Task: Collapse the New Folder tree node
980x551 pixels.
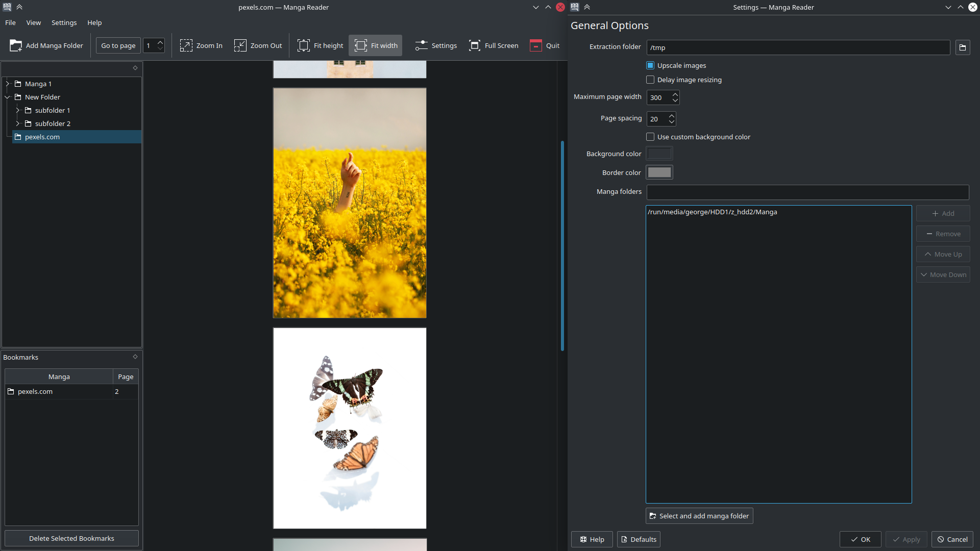Action: [8, 97]
